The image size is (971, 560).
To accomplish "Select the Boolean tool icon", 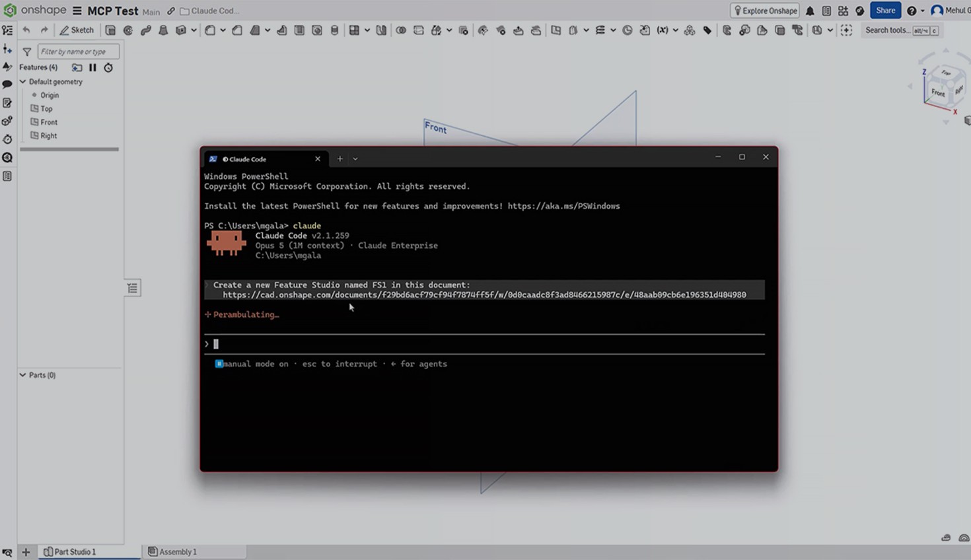I will [401, 30].
